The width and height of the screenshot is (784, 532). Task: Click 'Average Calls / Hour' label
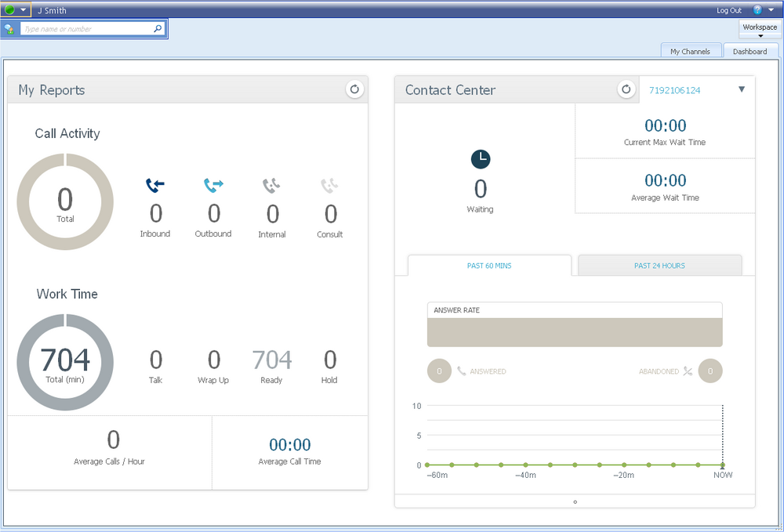pyautogui.click(x=109, y=461)
